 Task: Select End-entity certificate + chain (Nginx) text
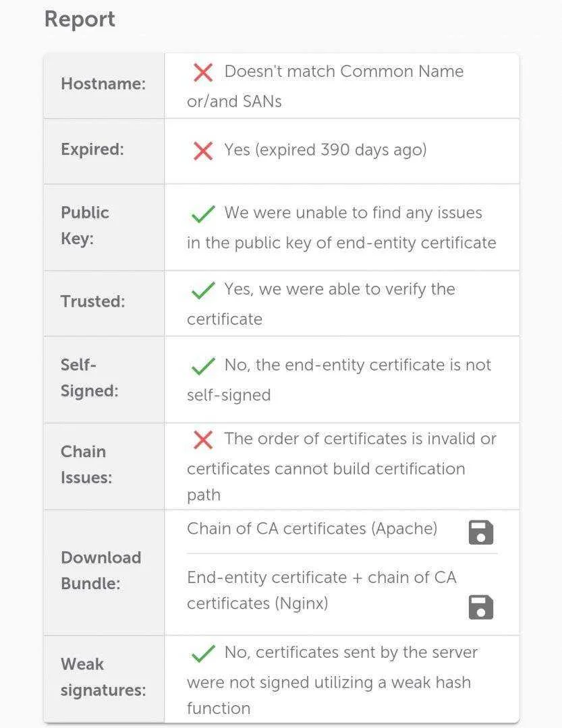(322, 590)
